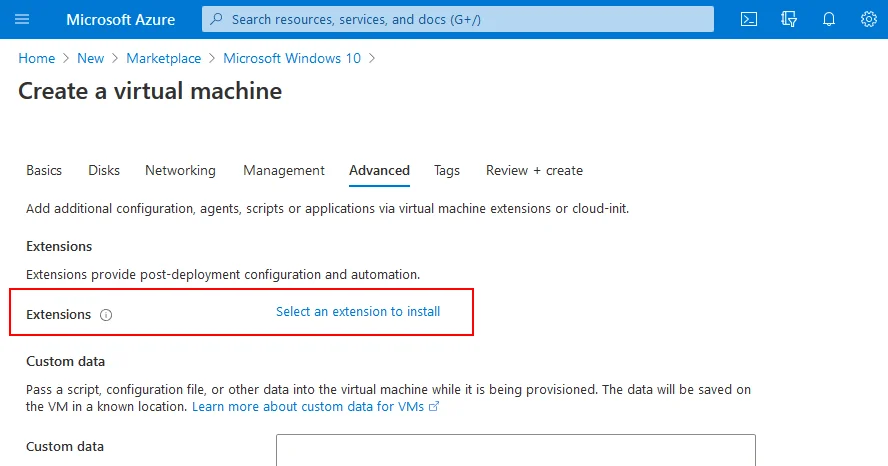The image size is (888, 466).
Task: Switch to the Tags tab
Action: [x=447, y=170]
